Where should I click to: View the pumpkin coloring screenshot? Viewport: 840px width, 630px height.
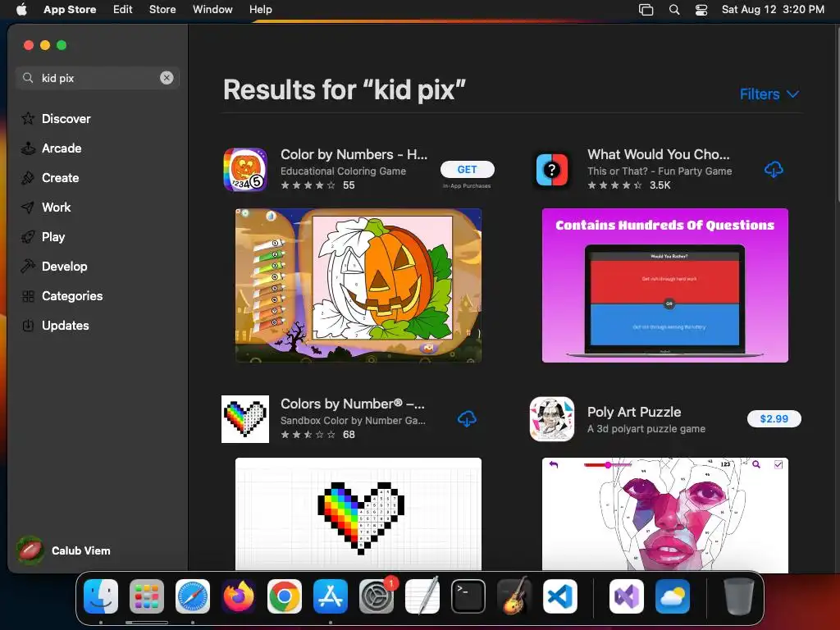pyautogui.click(x=358, y=285)
